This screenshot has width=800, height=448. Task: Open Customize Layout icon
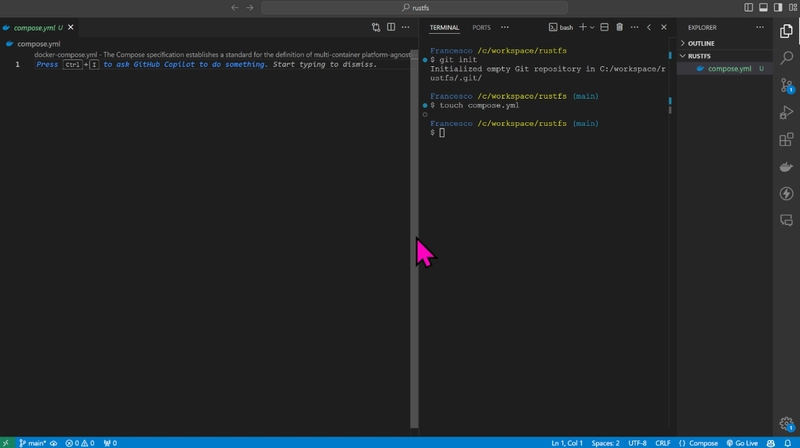pos(793,7)
